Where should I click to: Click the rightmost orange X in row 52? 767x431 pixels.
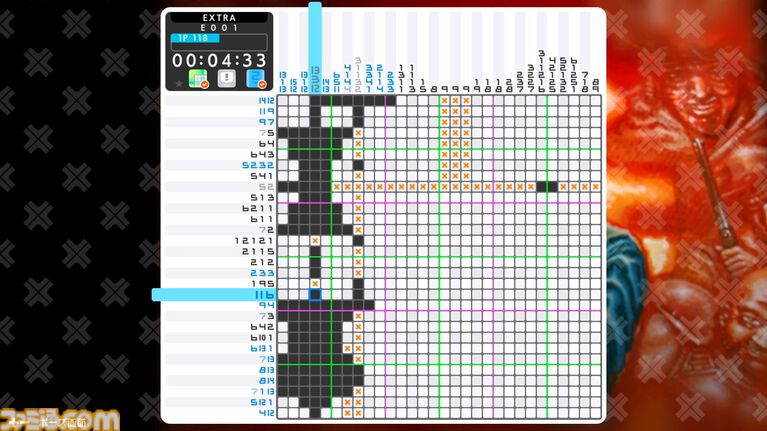click(595, 186)
